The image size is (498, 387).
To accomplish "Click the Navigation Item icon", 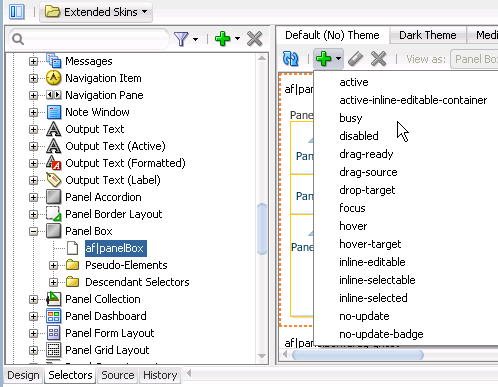I will tap(53, 78).
